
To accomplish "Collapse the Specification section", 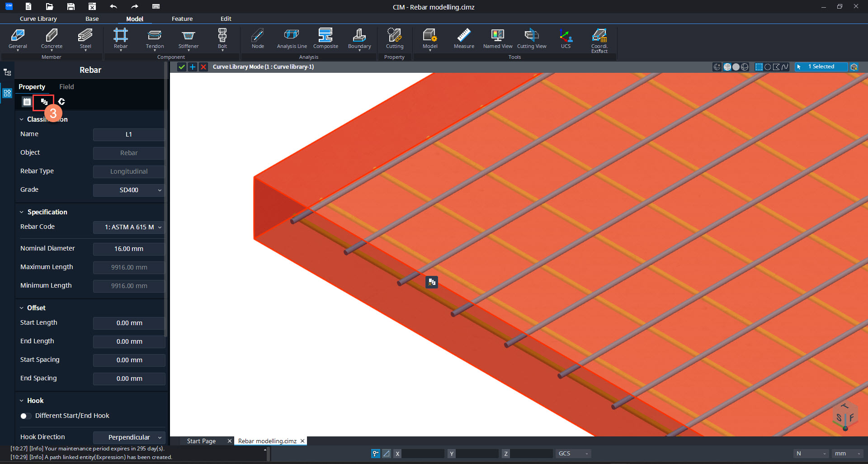I will 22,212.
